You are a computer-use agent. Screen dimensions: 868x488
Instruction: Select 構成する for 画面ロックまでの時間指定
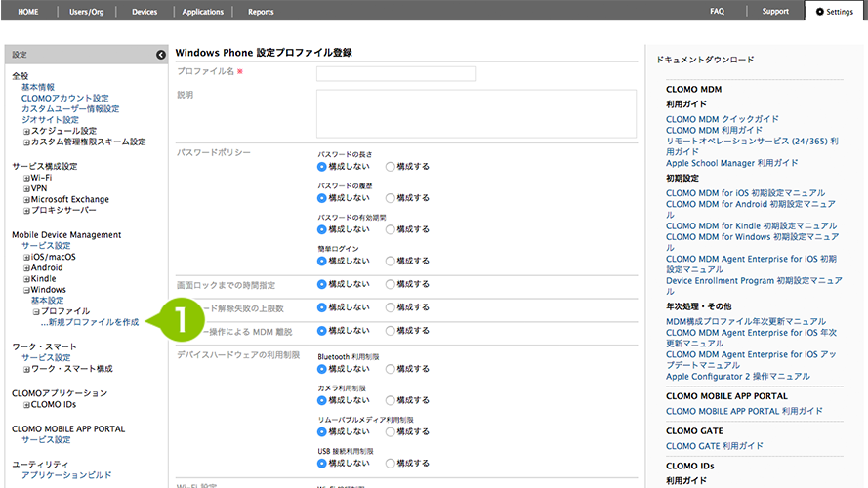391,284
